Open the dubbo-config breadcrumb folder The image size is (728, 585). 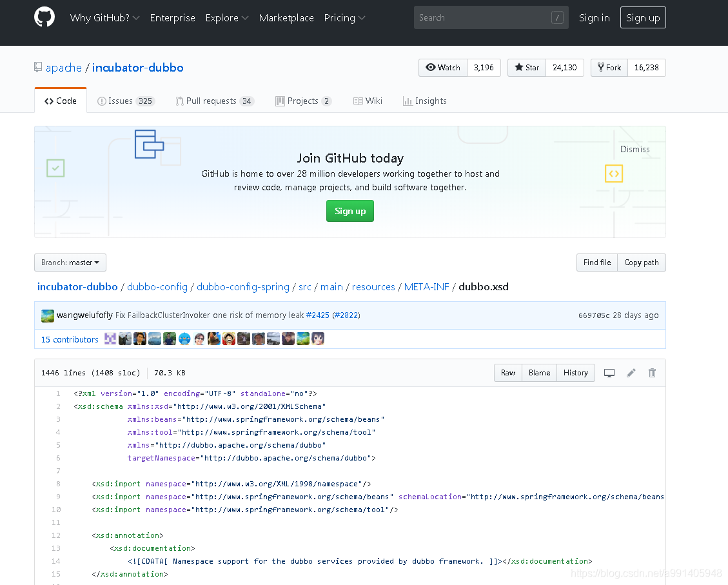click(x=157, y=287)
